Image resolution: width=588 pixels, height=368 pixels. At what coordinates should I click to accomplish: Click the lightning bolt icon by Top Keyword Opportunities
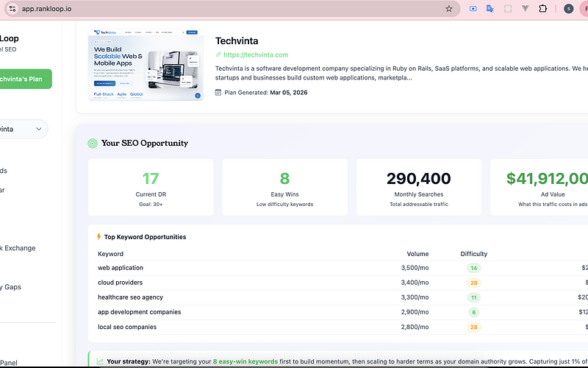99,236
